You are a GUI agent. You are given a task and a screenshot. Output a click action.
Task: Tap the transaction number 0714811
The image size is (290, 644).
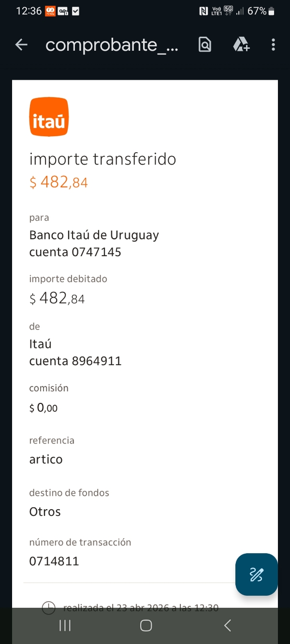coord(54,561)
